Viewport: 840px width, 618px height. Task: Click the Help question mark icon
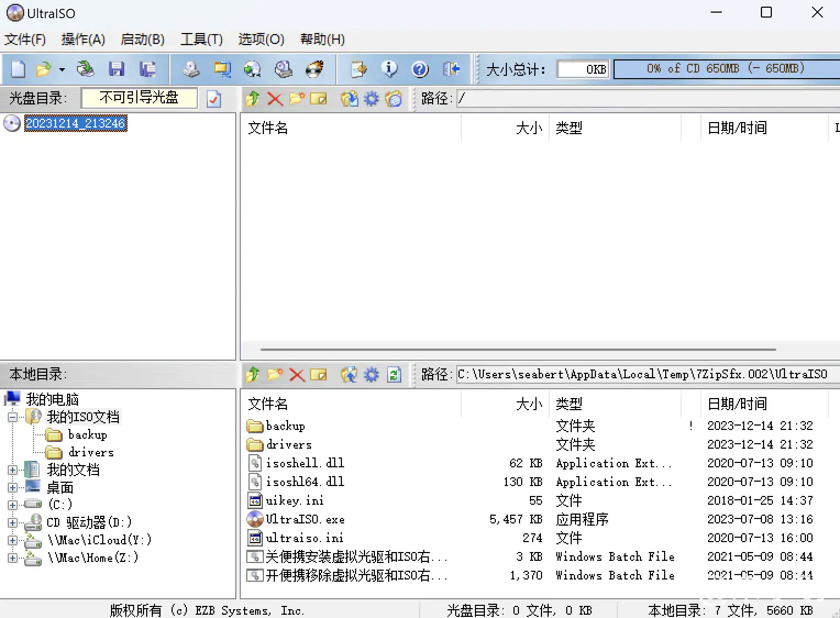coord(420,69)
